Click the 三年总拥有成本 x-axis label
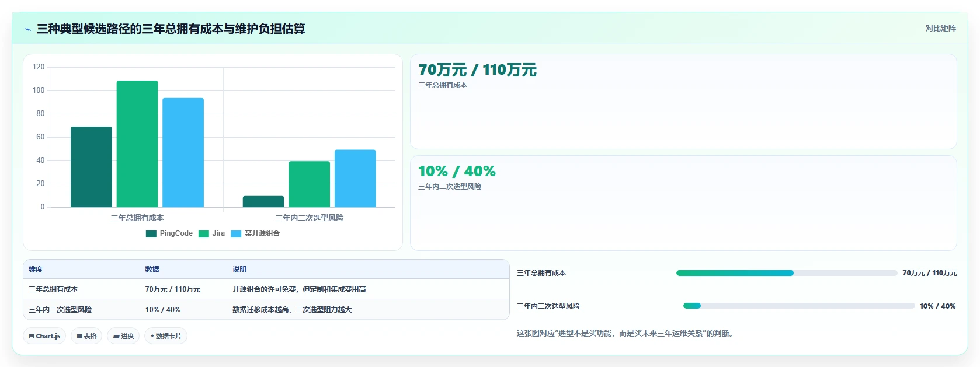Viewport: 980px width, 367px height. (x=137, y=218)
